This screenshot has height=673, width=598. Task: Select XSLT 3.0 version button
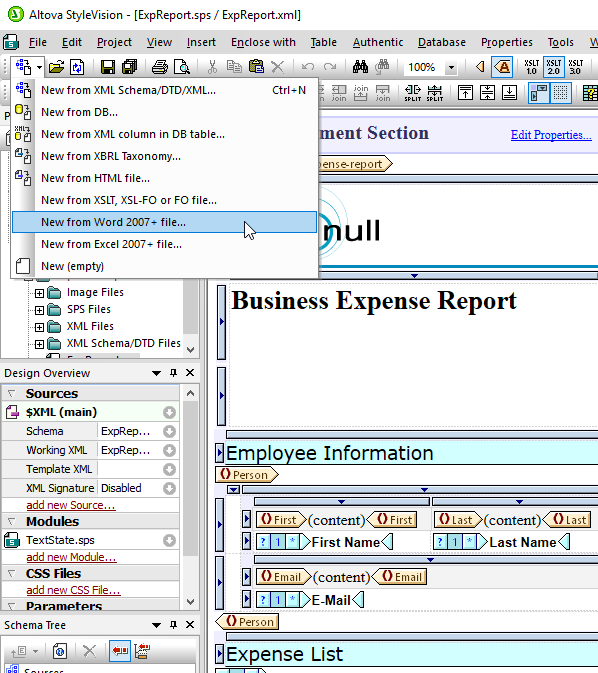(x=576, y=67)
